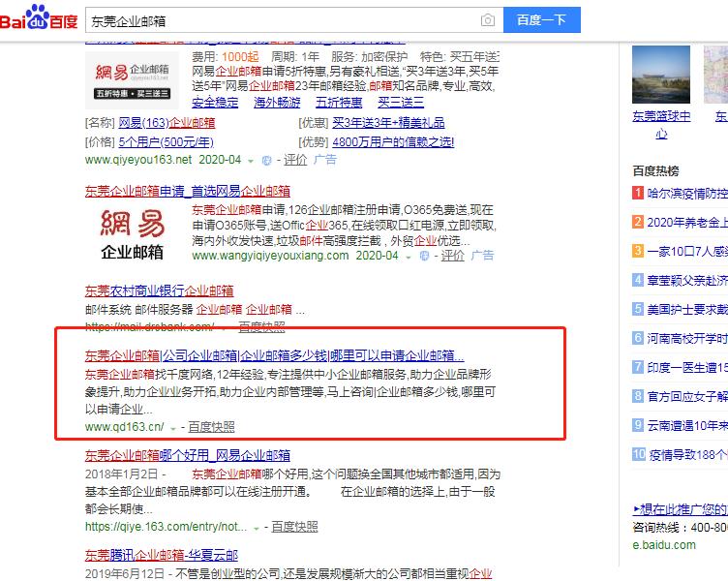Viewport: 728px width, 581px height.
Task: Open the 安全稳定 link
Action: [215, 103]
